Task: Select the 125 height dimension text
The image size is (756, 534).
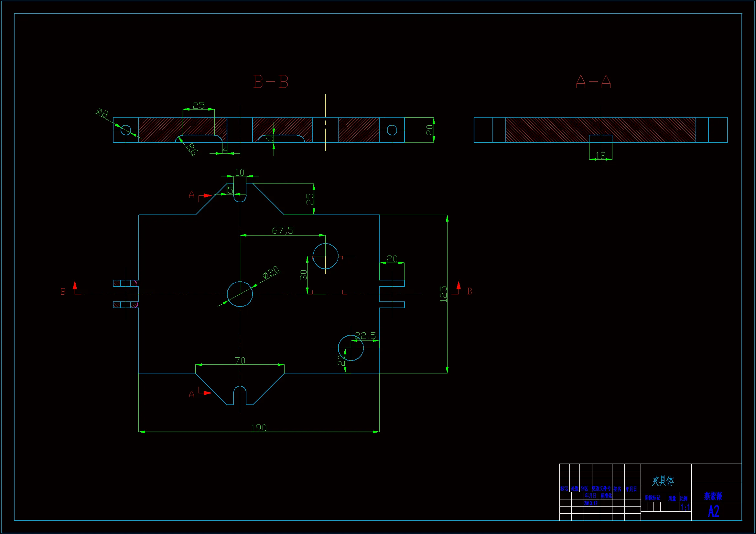Action: coord(443,294)
